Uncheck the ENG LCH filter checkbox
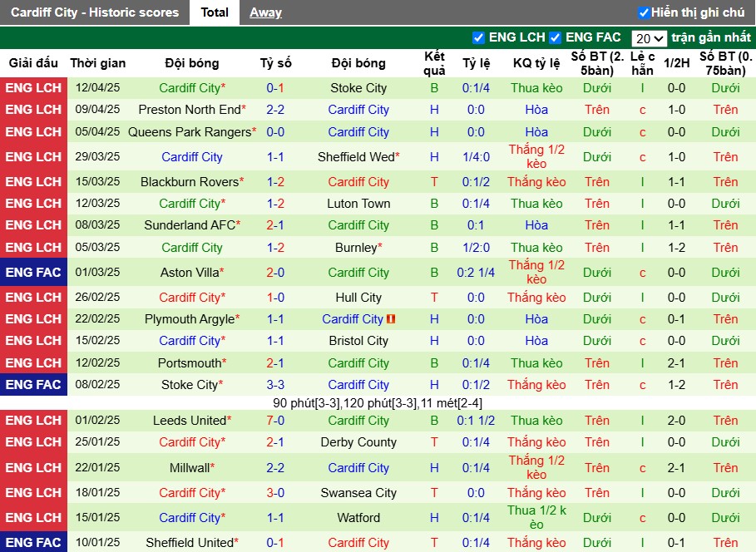The image size is (756, 552). pyautogui.click(x=478, y=37)
